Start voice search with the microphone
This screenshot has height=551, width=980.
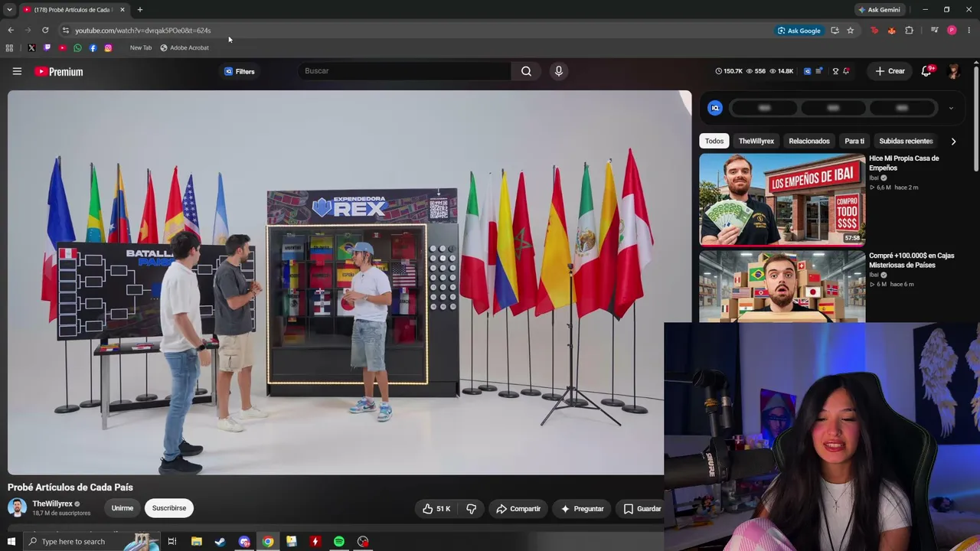[x=559, y=71]
